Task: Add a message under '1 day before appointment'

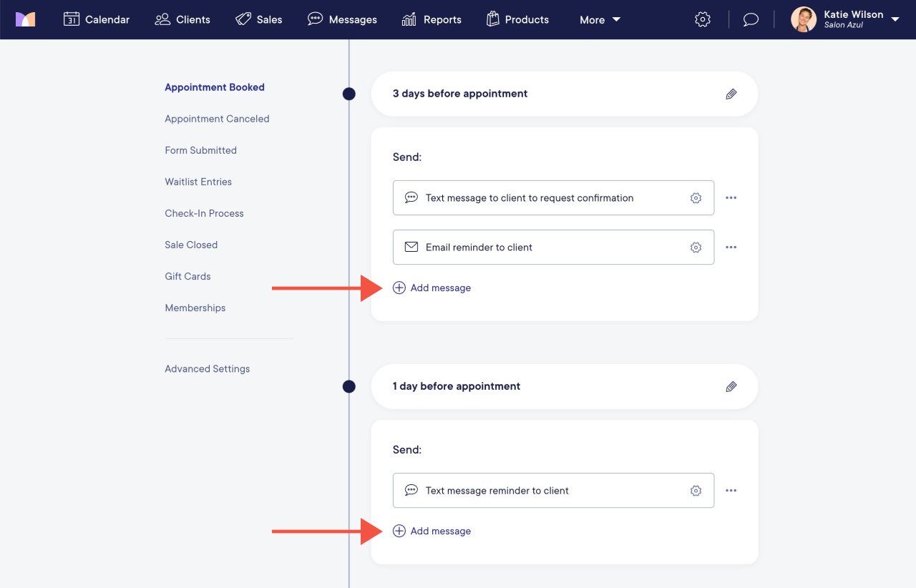Action: tap(432, 531)
